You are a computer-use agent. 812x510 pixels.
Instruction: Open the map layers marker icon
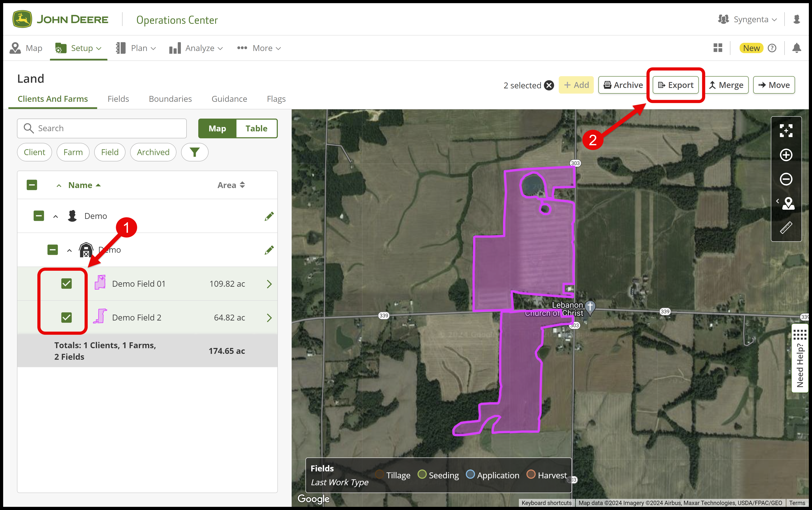788,203
